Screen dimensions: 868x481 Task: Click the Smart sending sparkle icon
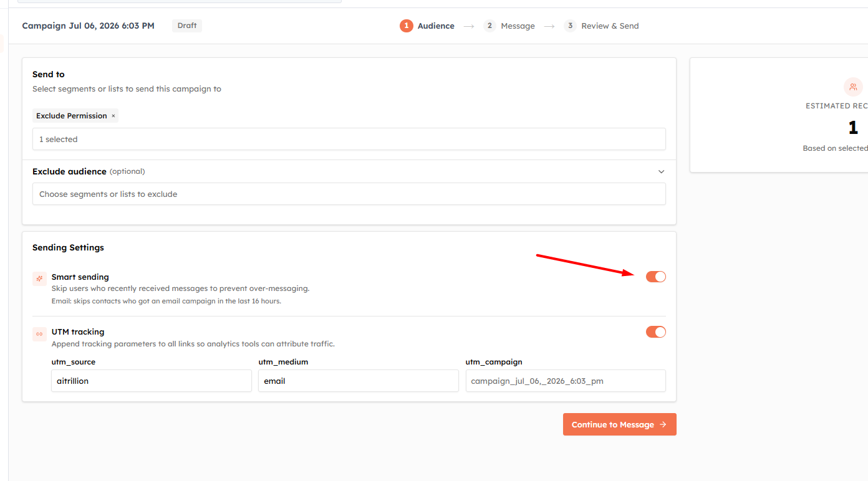pos(39,279)
